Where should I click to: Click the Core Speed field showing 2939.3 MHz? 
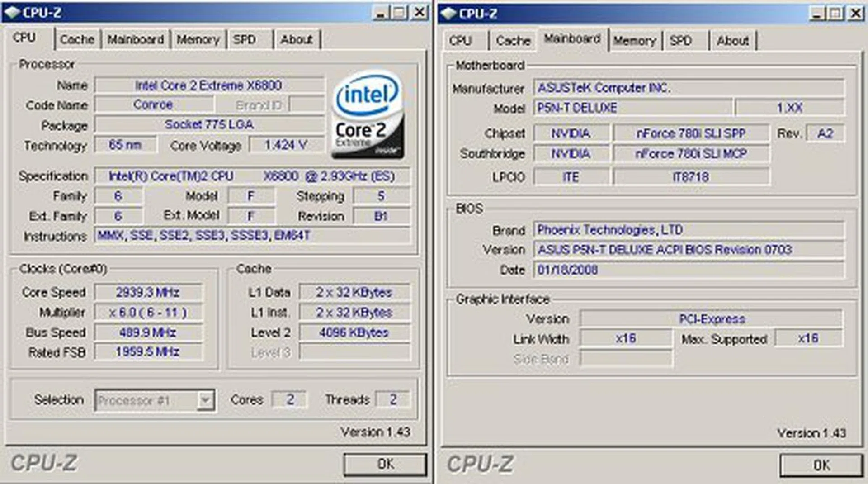(x=148, y=292)
